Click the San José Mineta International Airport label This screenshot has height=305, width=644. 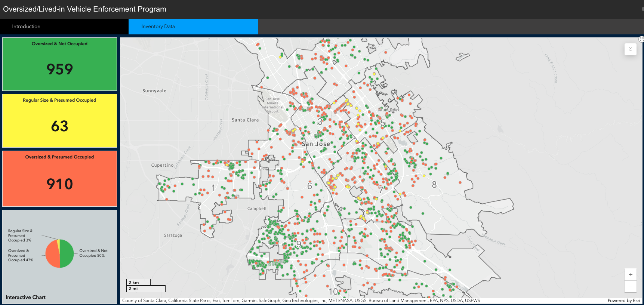[273, 105]
